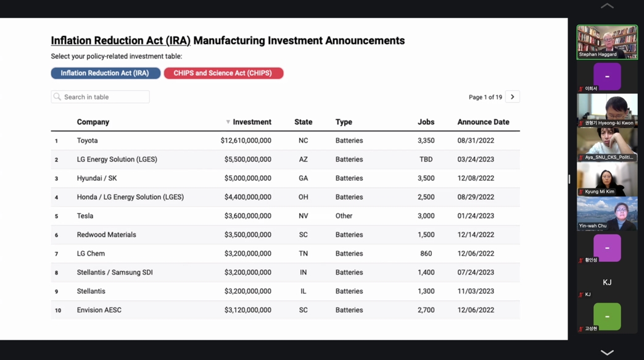Click the LG Chem company cell
The height and width of the screenshot is (360, 644).
91,254
